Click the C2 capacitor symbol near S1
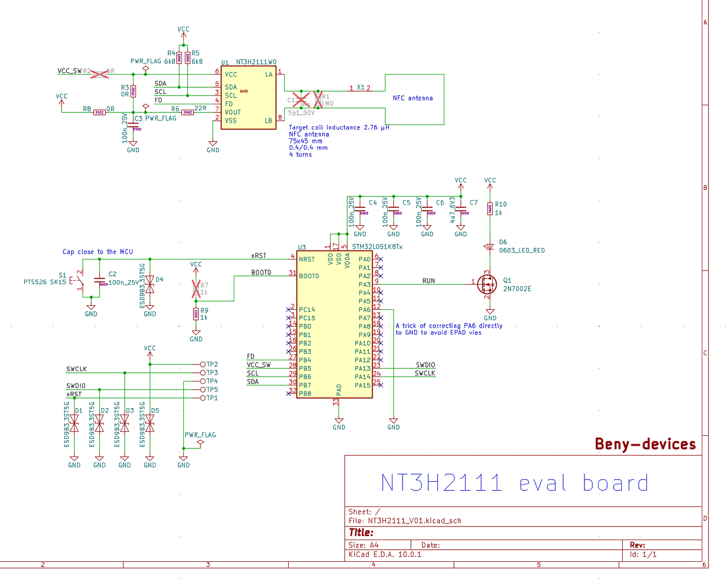 [x=99, y=280]
